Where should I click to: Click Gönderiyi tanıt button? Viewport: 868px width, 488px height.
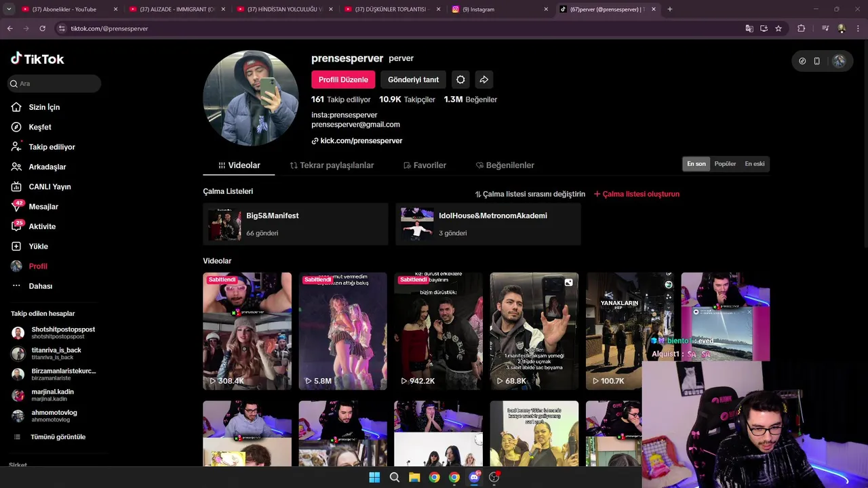[x=413, y=79]
